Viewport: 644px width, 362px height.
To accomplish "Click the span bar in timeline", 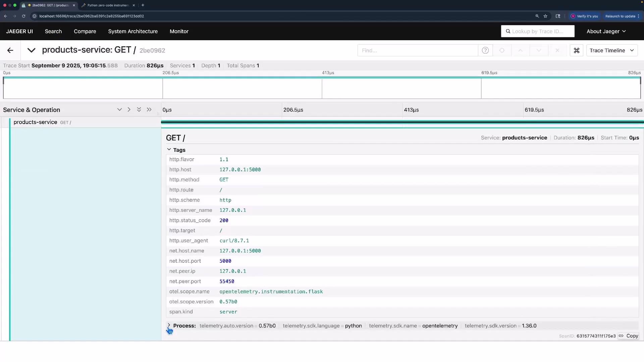I will pyautogui.click(x=402, y=122).
